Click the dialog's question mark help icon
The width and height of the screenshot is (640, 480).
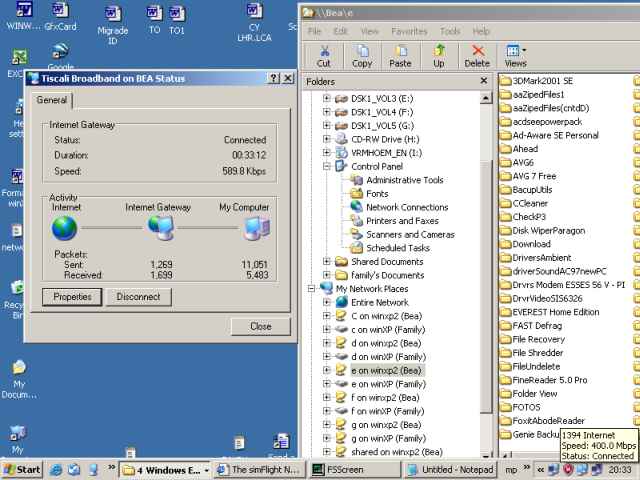(x=274, y=78)
